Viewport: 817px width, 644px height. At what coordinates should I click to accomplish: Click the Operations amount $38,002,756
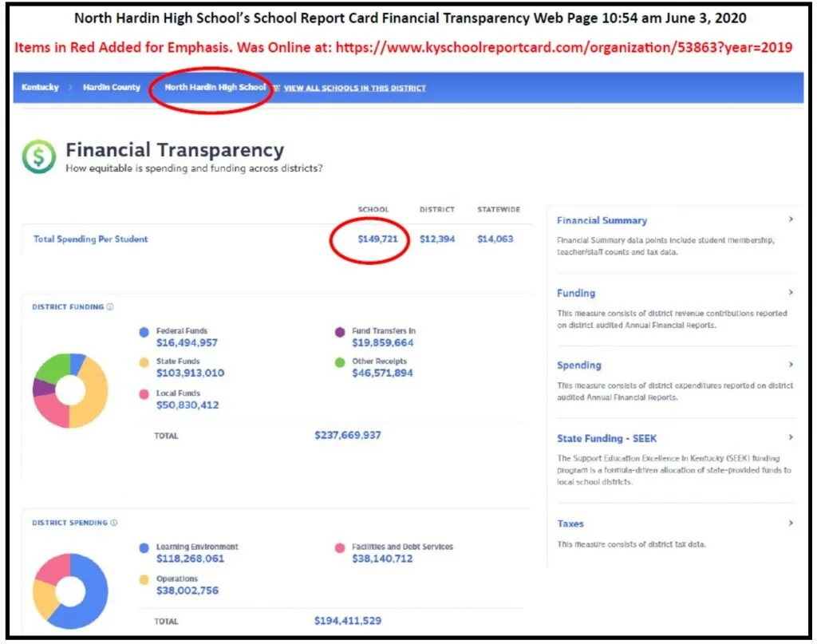tap(187, 590)
